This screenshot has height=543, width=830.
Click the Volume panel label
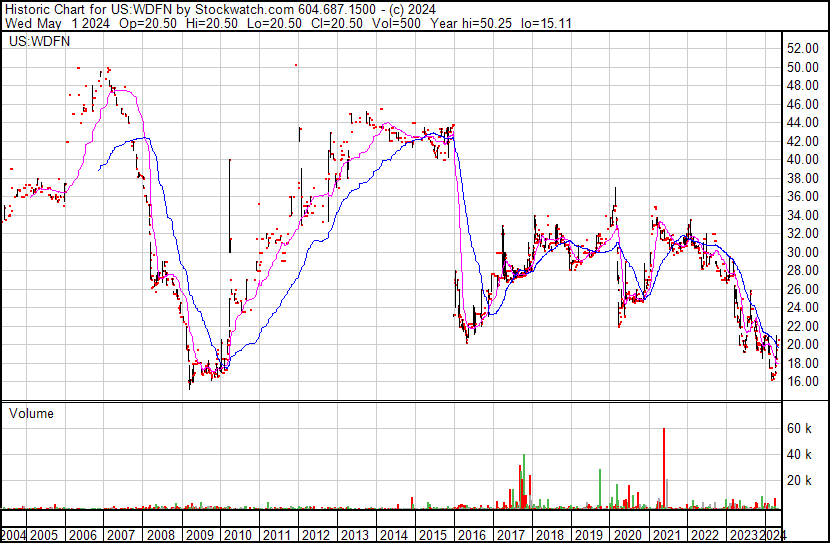pyautogui.click(x=31, y=413)
